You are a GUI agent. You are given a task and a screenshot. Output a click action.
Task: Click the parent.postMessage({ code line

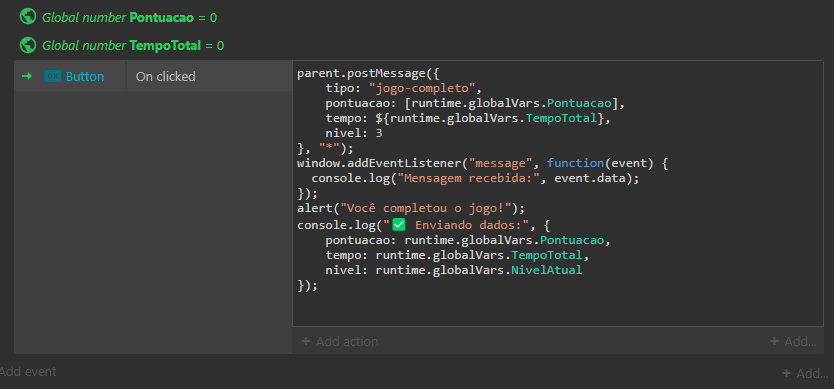369,73
